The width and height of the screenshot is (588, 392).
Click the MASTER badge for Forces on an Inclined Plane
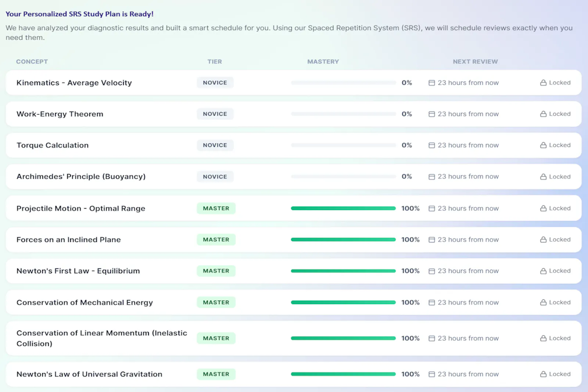[x=216, y=240]
